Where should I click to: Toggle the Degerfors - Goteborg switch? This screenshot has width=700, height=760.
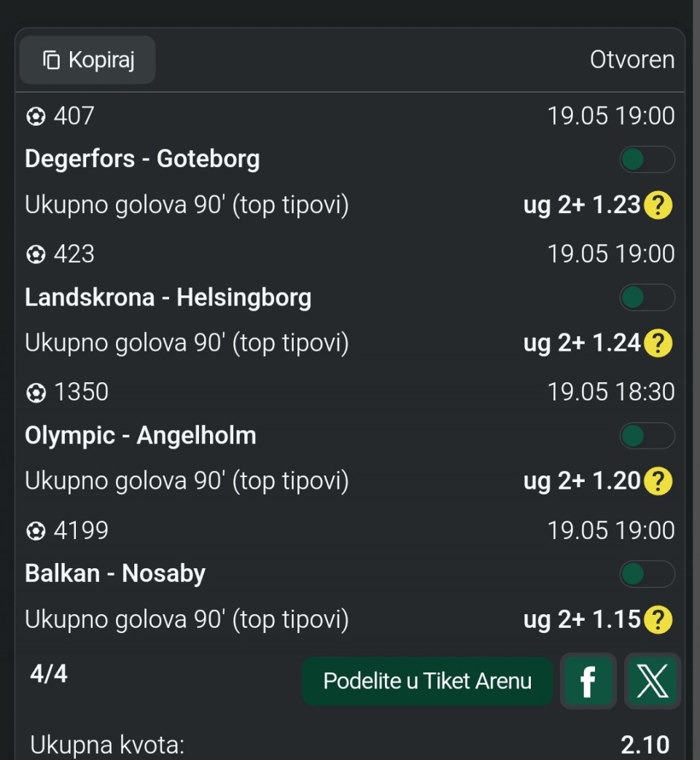click(647, 159)
